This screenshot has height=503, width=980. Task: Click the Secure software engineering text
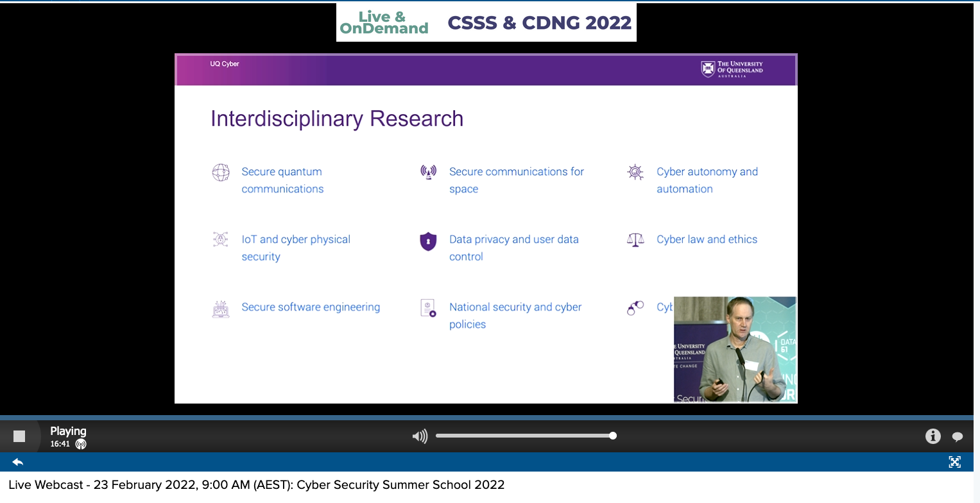[311, 307]
